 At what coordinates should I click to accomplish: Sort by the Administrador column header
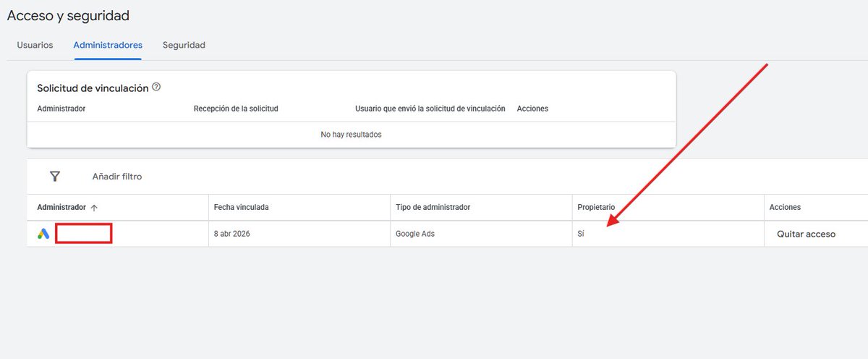pos(61,207)
